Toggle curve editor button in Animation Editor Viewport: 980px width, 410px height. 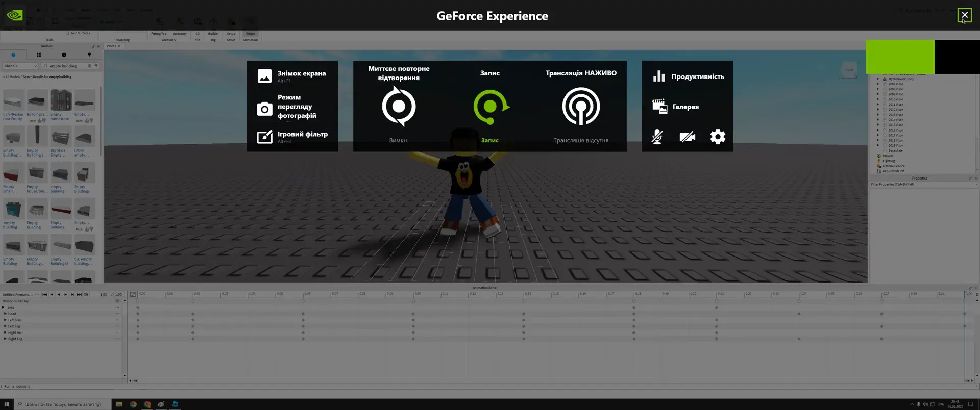(x=133, y=294)
